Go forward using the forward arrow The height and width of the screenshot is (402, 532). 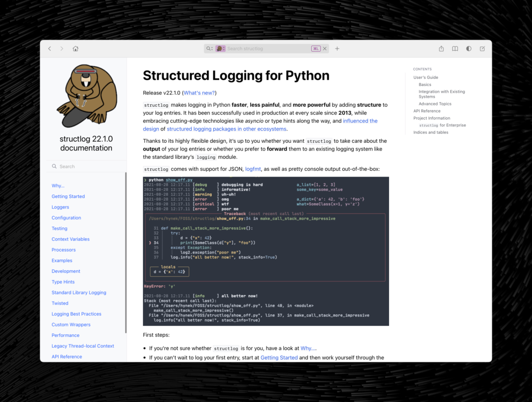pyautogui.click(x=62, y=49)
